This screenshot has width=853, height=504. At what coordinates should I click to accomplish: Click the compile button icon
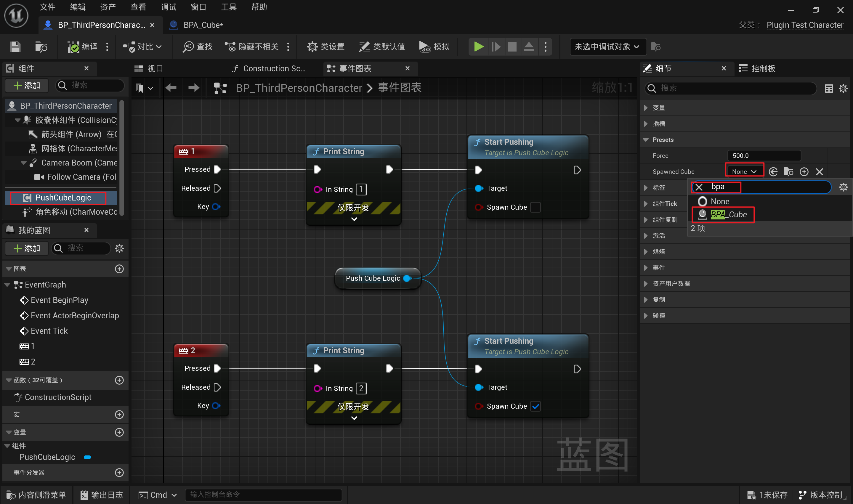pyautogui.click(x=73, y=46)
